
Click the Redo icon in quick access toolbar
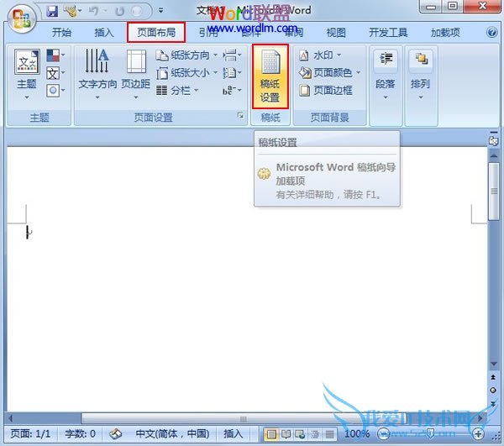click(119, 12)
